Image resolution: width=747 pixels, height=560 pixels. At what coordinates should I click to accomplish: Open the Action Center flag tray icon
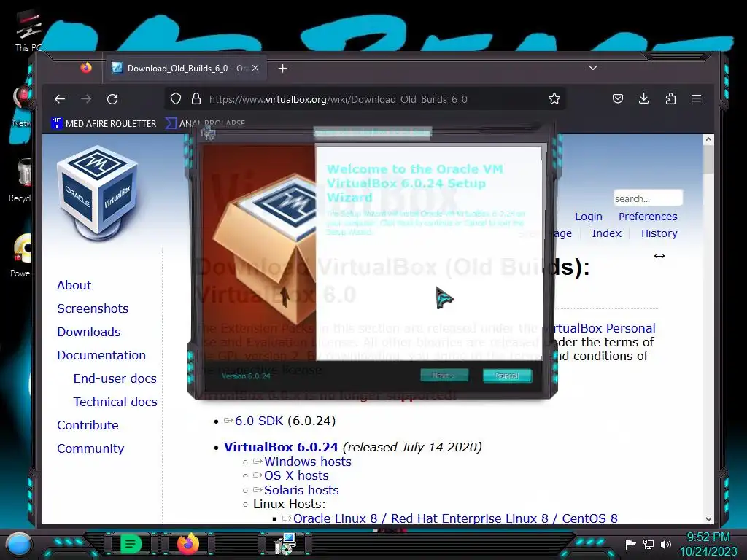631,544
